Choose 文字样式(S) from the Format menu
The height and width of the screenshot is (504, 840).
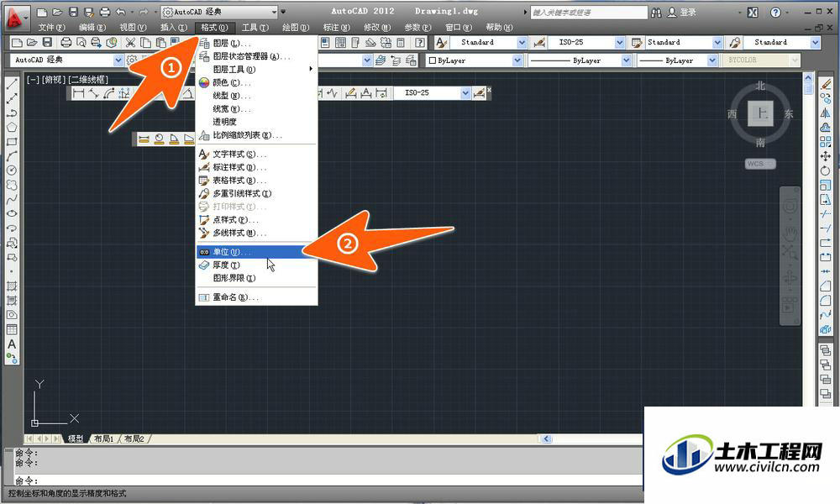pyautogui.click(x=256, y=155)
